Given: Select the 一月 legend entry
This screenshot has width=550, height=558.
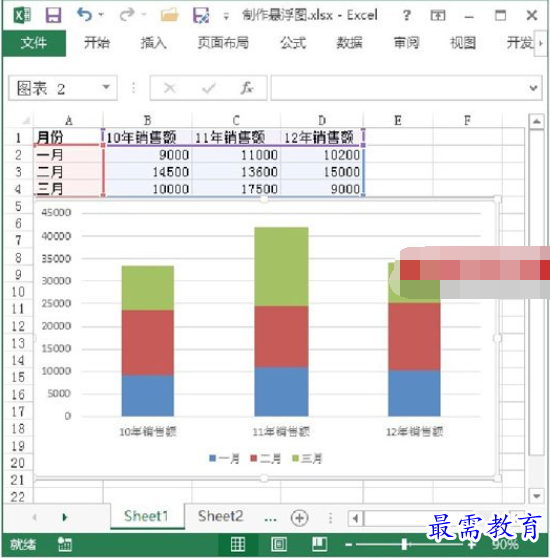Looking at the screenshot, I should (x=224, y=458).
